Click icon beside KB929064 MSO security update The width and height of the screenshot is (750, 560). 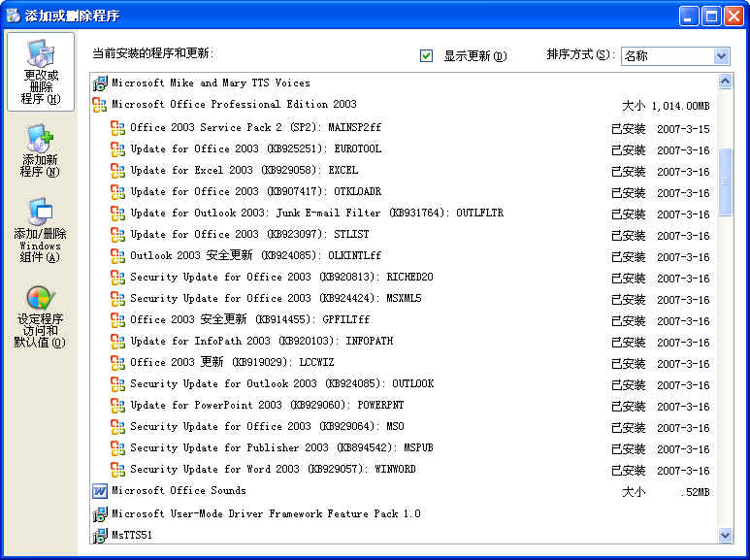[117, 426]
